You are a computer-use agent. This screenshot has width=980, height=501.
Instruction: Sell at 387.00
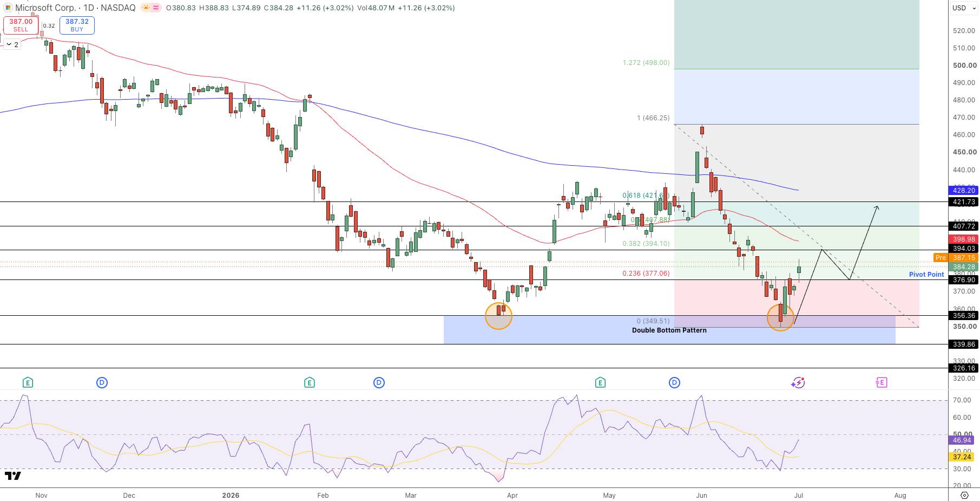pos(21,25)
